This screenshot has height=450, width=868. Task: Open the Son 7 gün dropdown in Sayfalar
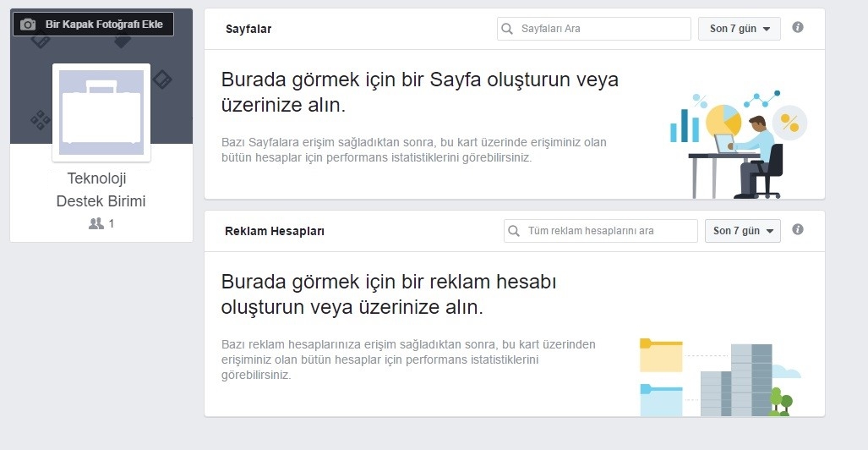point(740,29)
